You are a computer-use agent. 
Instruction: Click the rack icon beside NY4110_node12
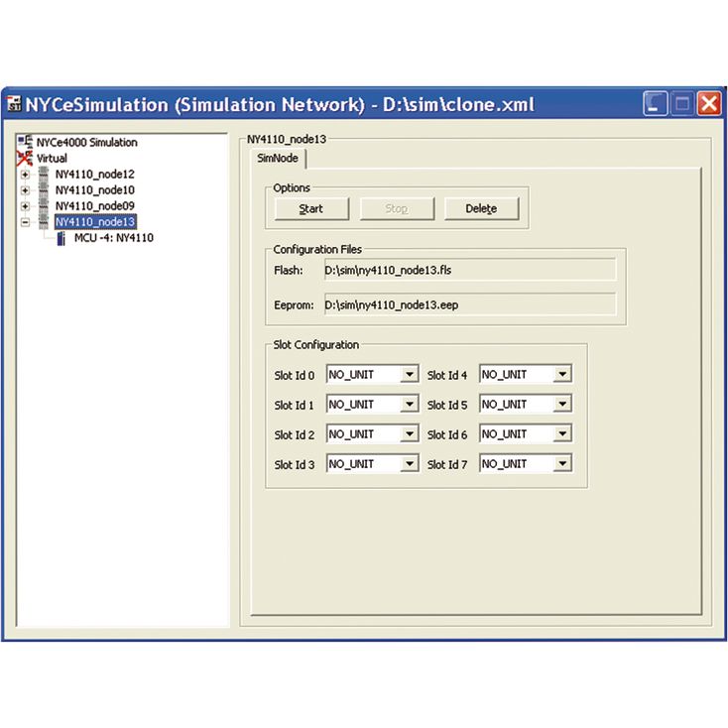tap(44, 175)
